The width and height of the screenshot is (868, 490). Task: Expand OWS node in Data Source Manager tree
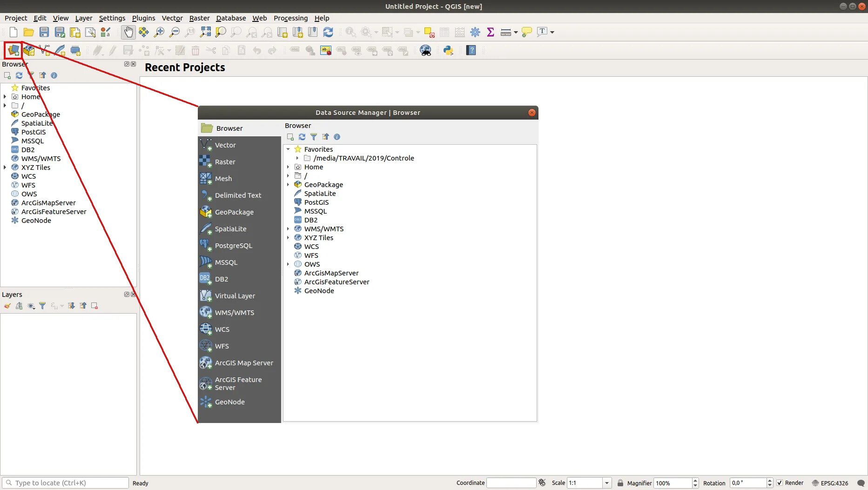pos(288,264)
